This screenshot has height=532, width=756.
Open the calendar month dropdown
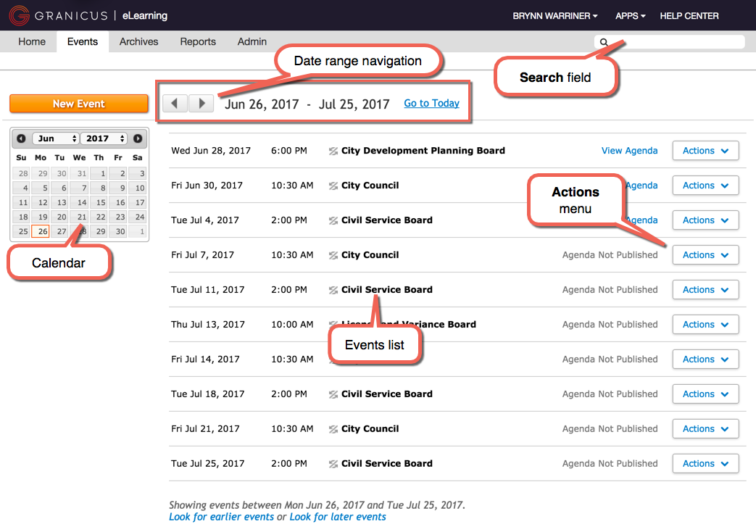click(57, 138)
